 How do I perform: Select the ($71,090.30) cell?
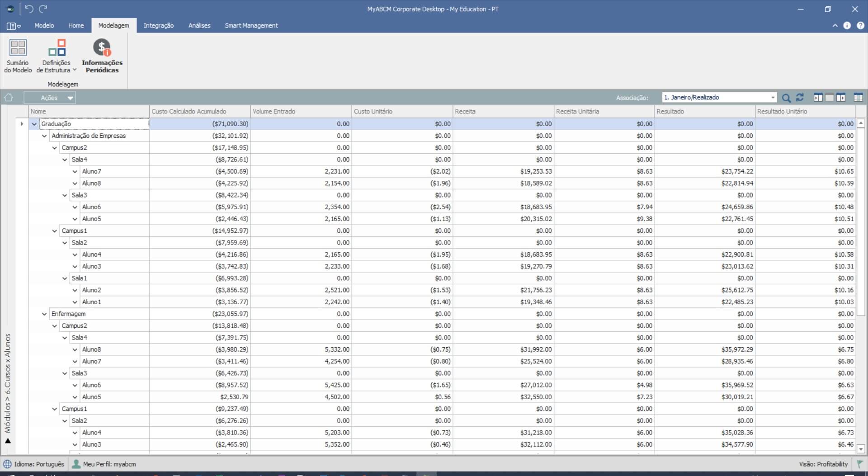(200, 124)
